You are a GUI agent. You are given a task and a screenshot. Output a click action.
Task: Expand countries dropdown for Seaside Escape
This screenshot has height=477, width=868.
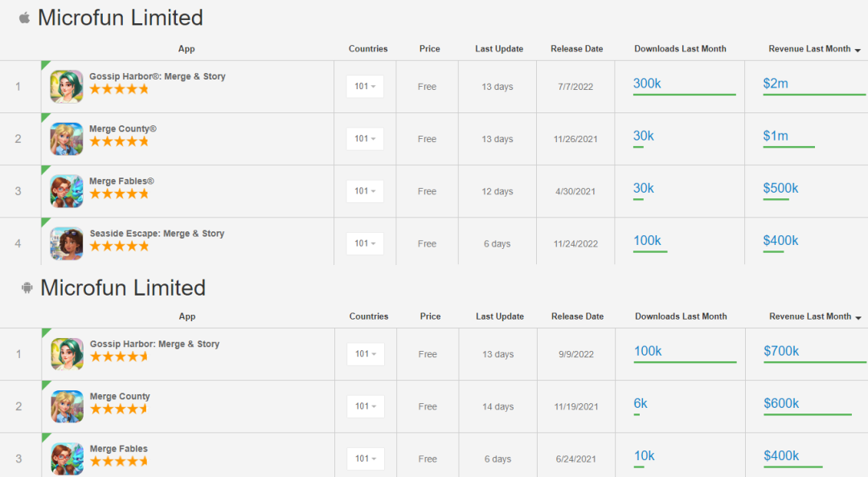365,243
